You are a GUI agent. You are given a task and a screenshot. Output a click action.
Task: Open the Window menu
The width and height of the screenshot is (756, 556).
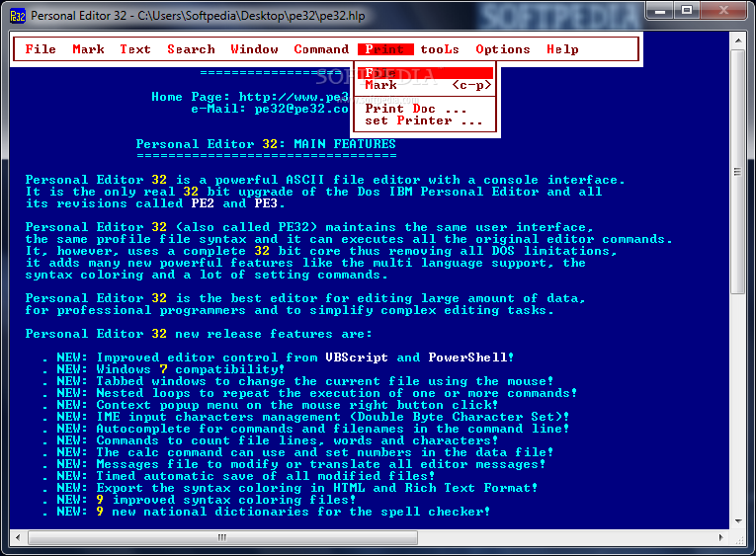(254, 49)
